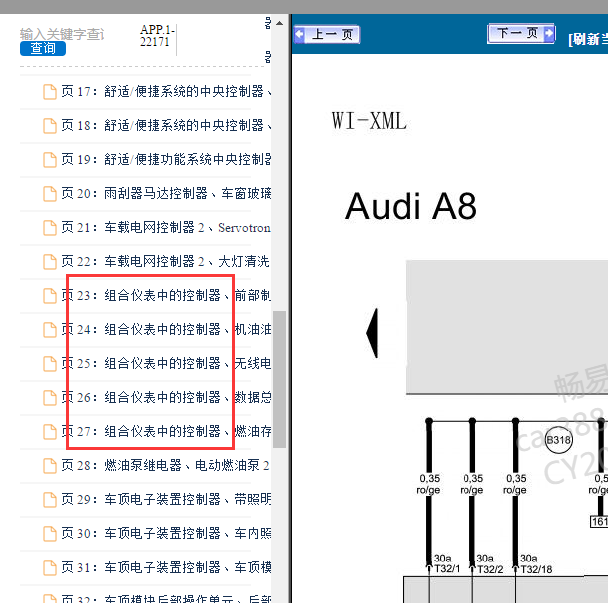Image resolution: width=608 pixels, height=603 pixels.
Task: Open 页 21 车载电网控制器 2 Servotronic entry
Action: tap(166, 228)
